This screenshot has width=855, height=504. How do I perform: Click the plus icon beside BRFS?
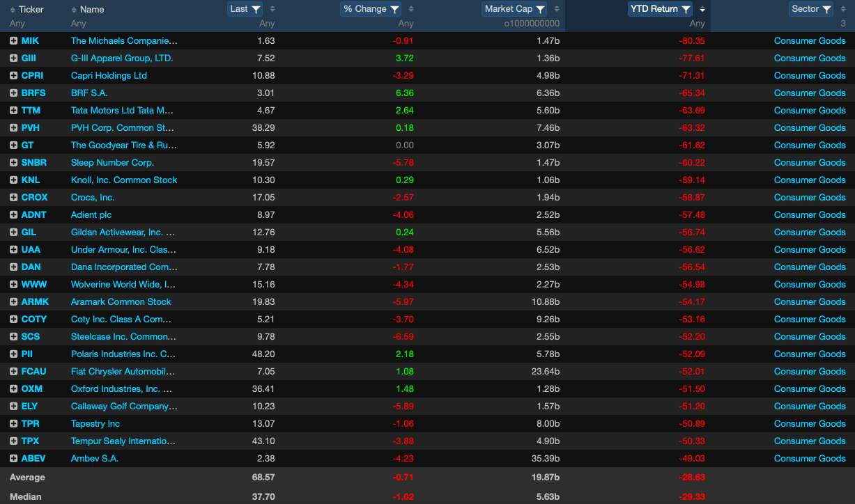13,93
